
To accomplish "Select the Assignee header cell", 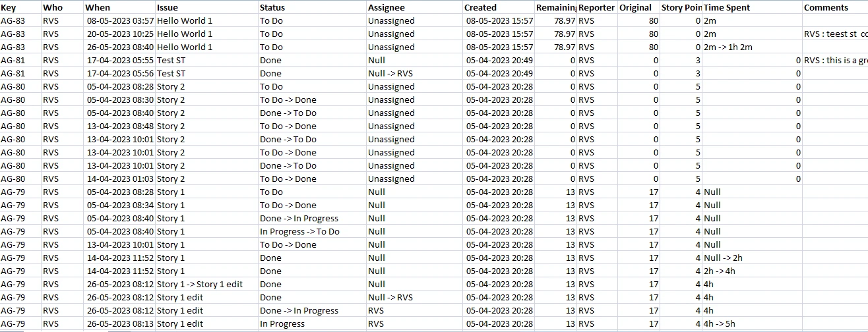I will [x=387, y=8].
